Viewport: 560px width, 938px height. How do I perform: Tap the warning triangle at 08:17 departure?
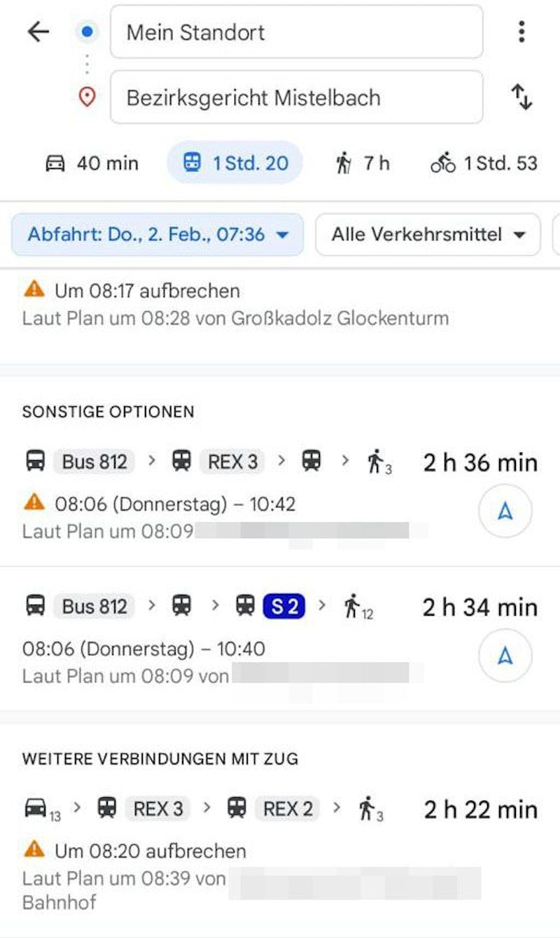34,290
